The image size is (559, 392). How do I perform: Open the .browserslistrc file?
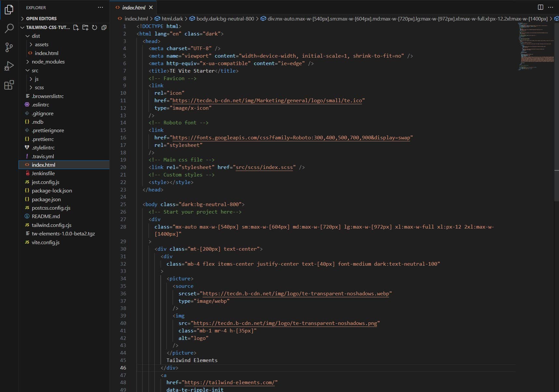(64, 96)
